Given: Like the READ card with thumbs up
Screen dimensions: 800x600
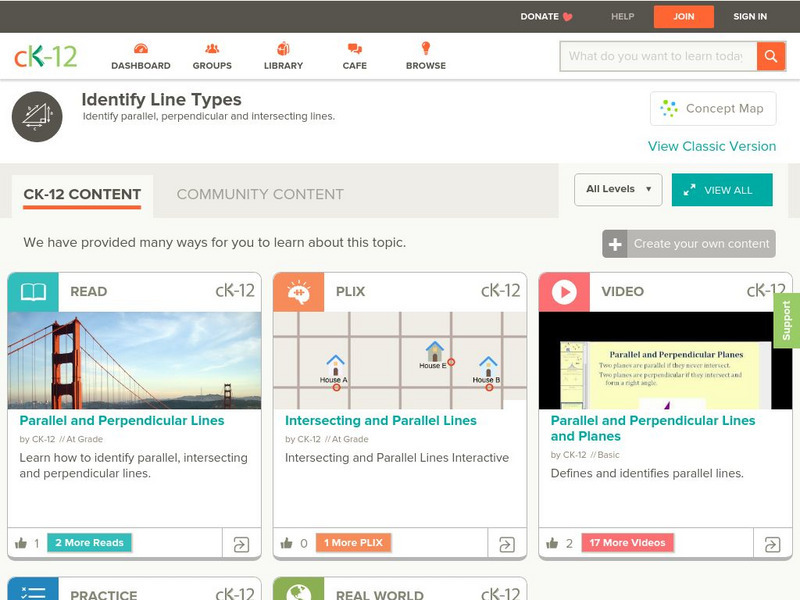Looking at the screenshot, I should tap(21, 543).
